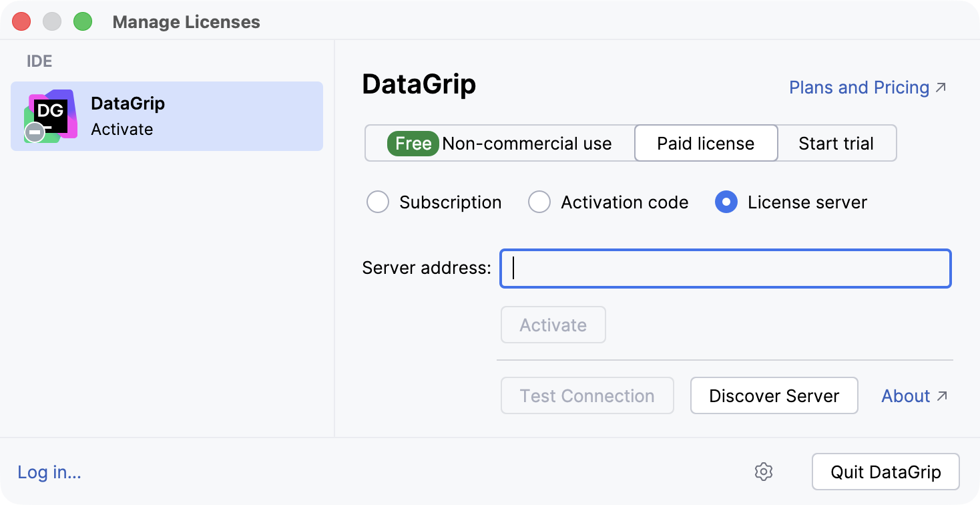The width and height of the screenshot is (980, 505).
Task: Click the Server address label
Action: tap(427, 268)
